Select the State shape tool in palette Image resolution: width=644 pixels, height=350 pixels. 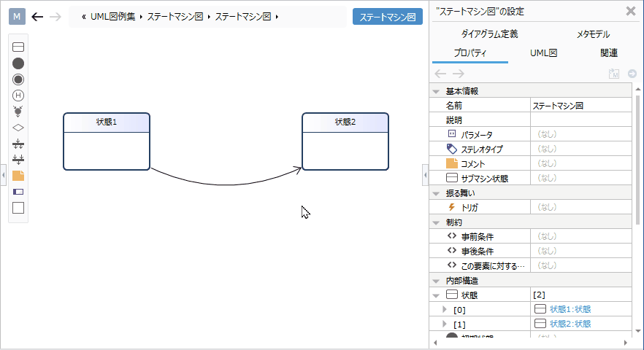tap(18, 47)
